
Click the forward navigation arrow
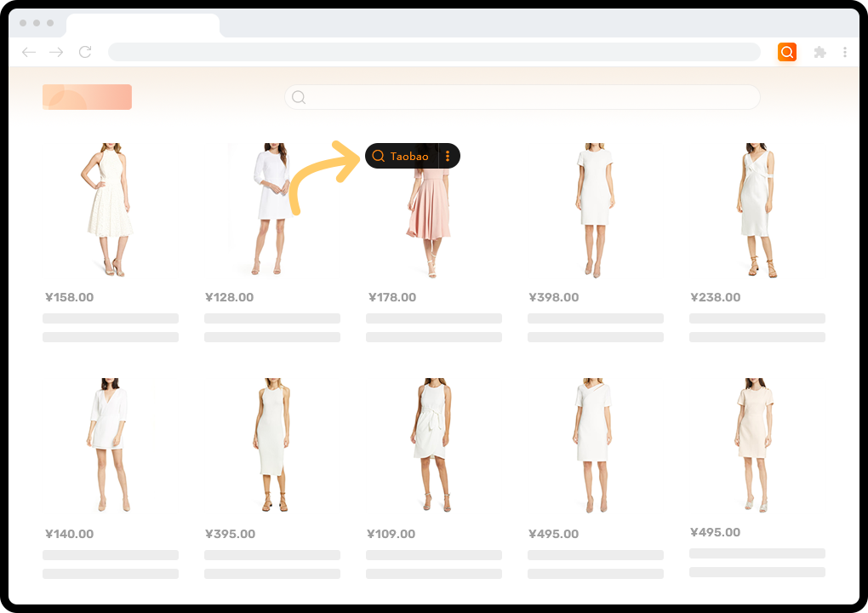pyautogui.click(x=56, y=52)
